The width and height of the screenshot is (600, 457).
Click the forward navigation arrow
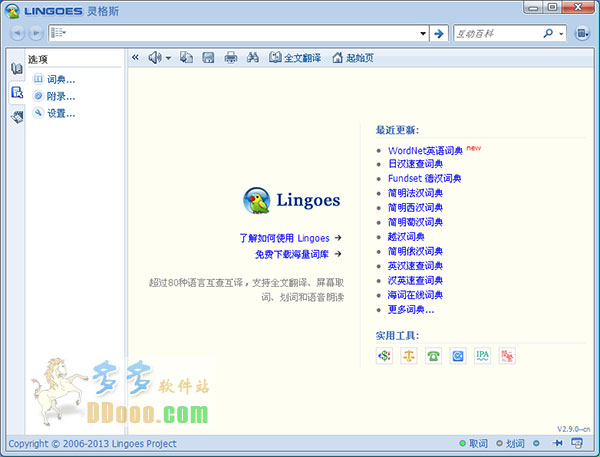36,33
